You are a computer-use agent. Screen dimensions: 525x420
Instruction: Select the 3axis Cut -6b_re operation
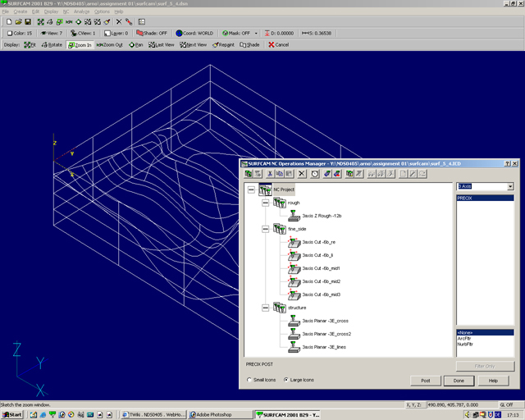318,242
